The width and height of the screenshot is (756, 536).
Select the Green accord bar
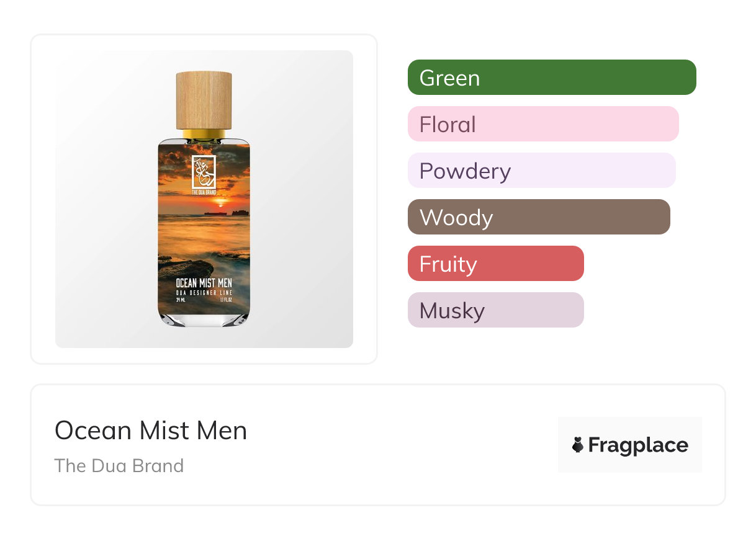coord(551,78)
